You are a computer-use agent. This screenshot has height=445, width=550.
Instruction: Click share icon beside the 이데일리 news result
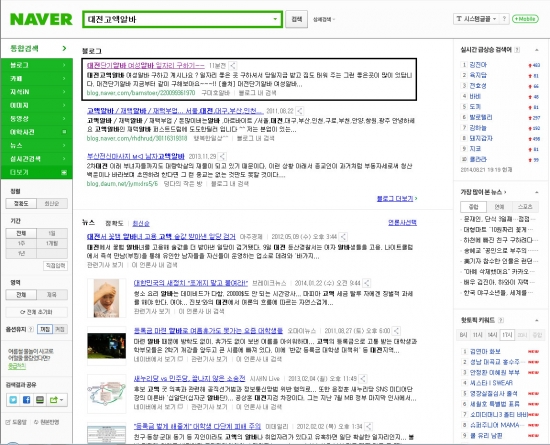tap(368, 426)
